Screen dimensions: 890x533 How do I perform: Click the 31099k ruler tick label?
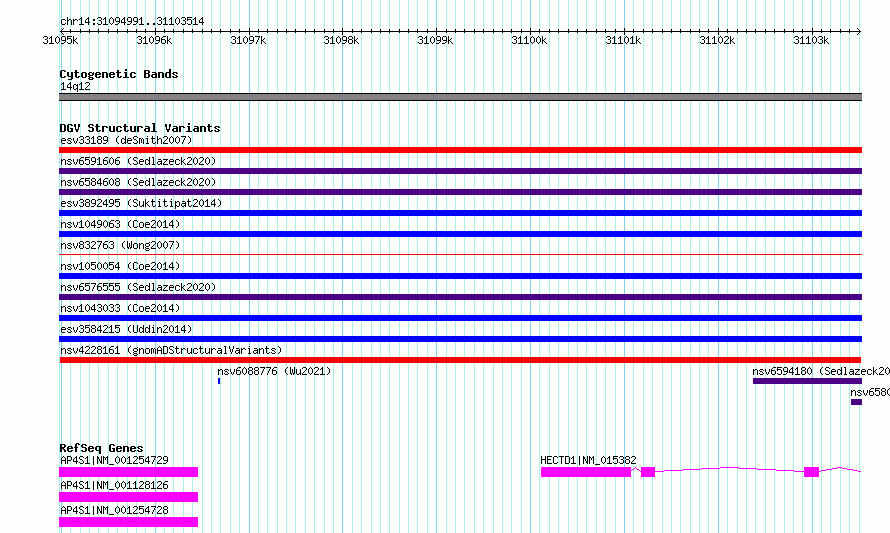[435, 40]
